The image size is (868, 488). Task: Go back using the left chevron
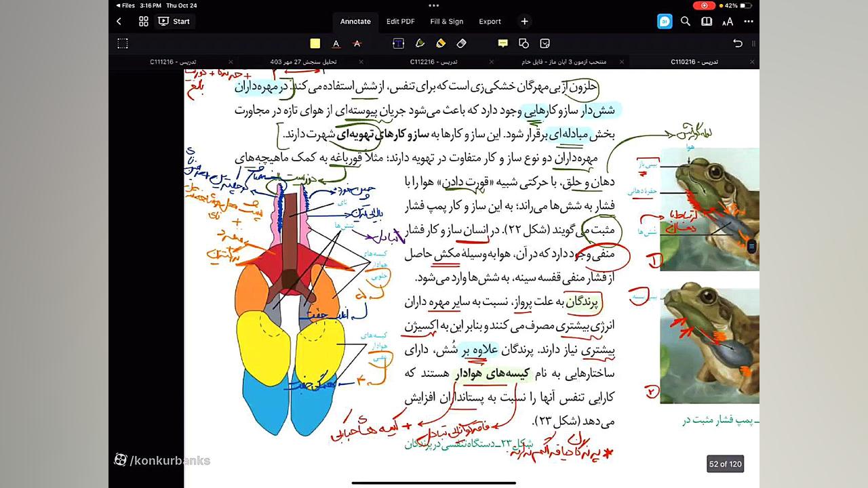119,22
